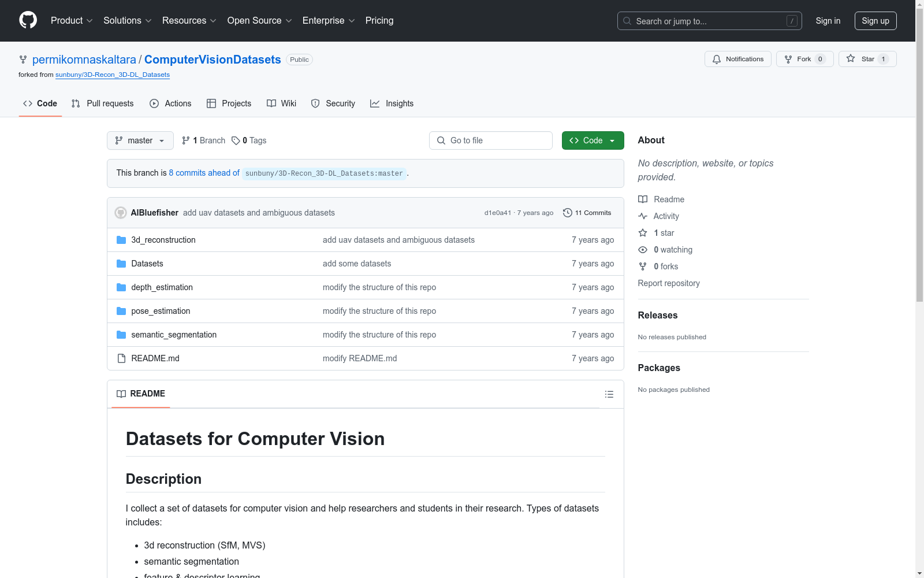924x578 pixels.
Task: Click the Sign up button
Action: [875, 21]
